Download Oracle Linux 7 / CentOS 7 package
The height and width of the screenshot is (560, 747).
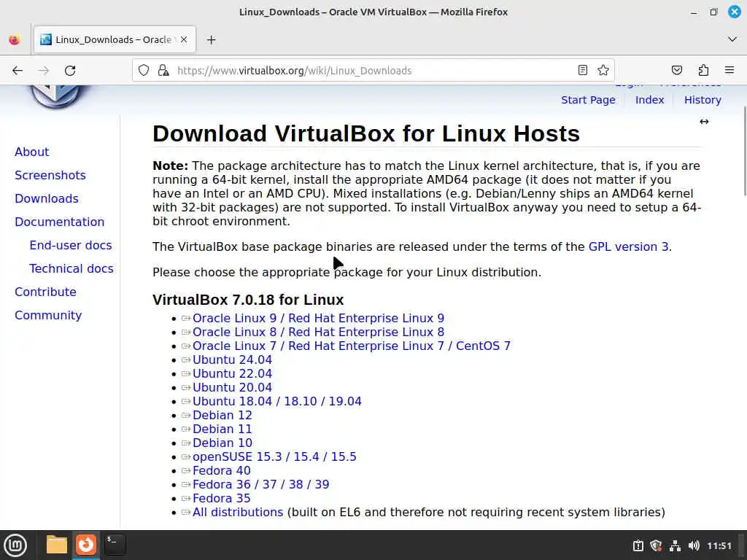[x=352, y=346]
